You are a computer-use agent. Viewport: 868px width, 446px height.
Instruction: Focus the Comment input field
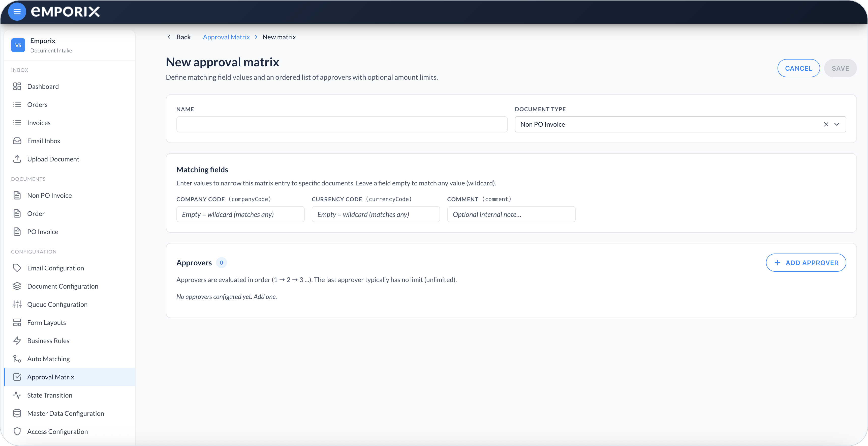[x=511, y=214]
